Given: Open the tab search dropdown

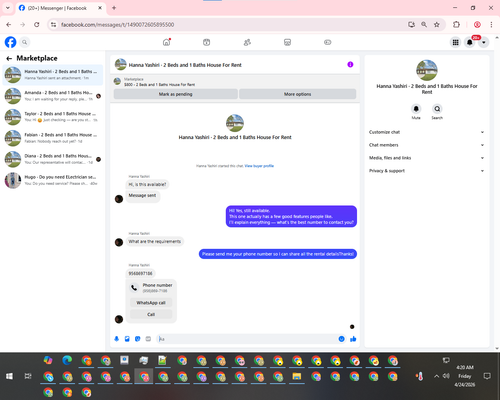Looking at the screenshot, I should tap(8, 8).
